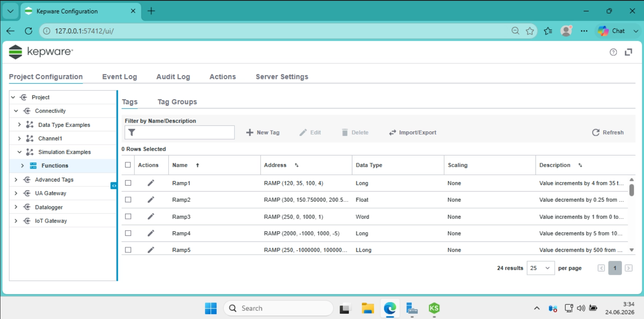Click the page 1 pagination button

615,268
